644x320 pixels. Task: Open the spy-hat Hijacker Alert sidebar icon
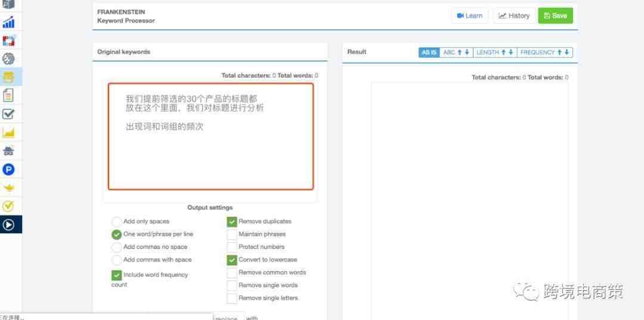click(8, 150)
